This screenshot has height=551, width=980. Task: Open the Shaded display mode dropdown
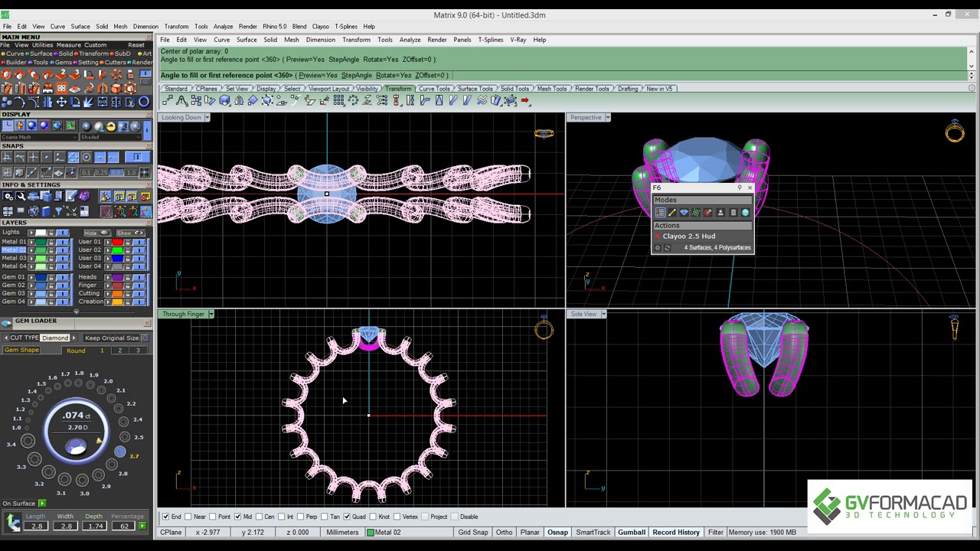tap(110, 137)
